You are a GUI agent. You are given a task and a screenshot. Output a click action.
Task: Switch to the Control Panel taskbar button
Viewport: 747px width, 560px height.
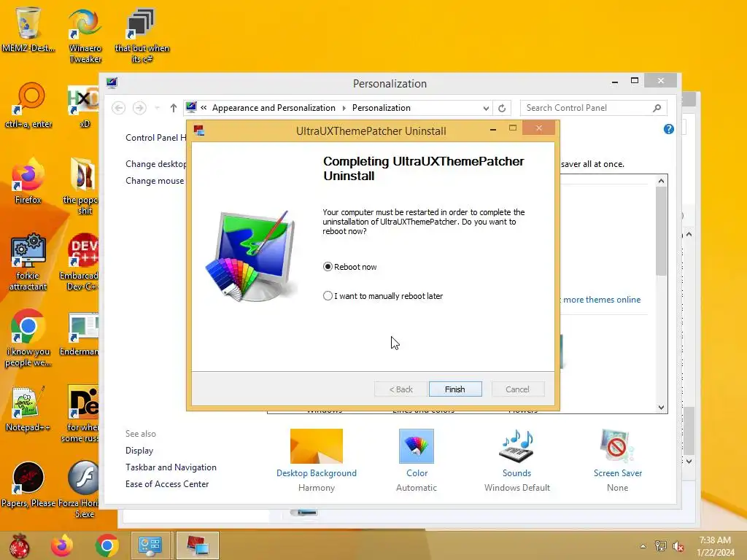(150, 545)
